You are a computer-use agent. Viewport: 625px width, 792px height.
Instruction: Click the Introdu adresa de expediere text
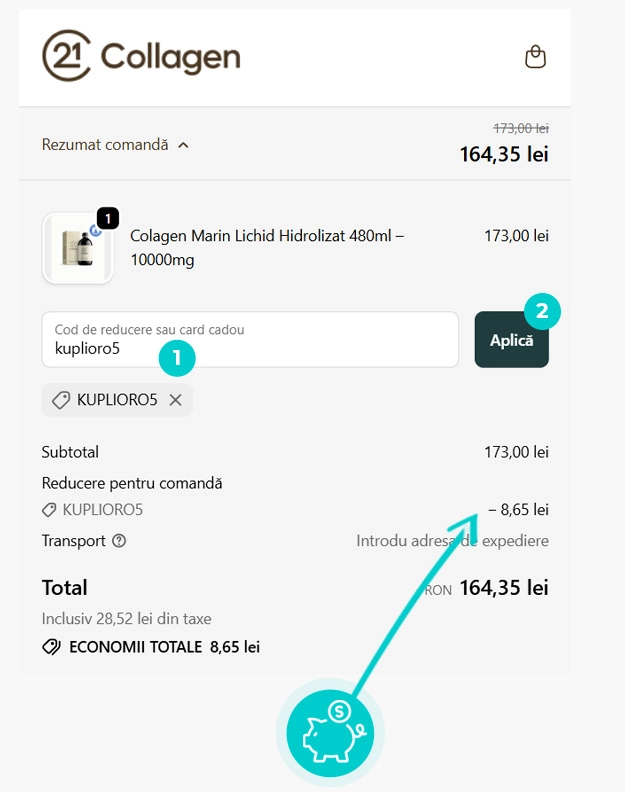point(452,541)
